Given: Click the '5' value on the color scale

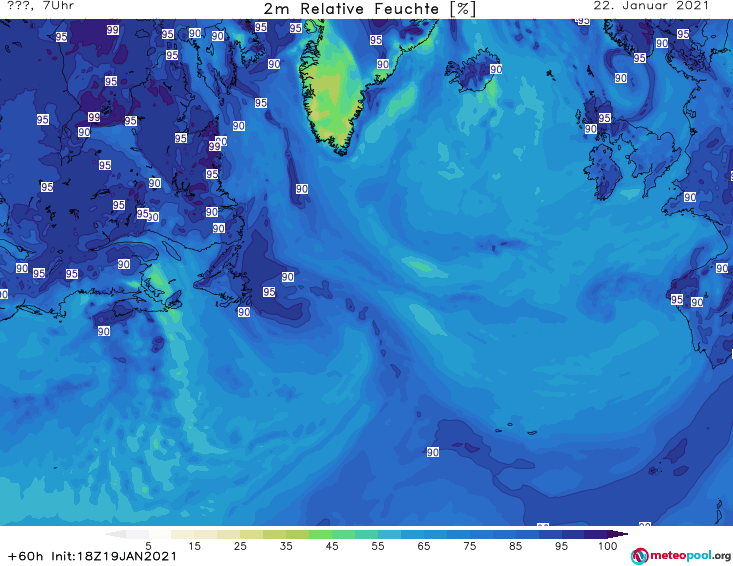Looking at the screenshot, I should point(148,546).
